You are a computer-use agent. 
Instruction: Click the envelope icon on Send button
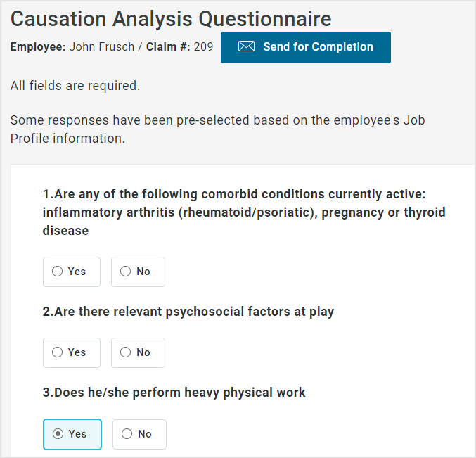(246, 47)
